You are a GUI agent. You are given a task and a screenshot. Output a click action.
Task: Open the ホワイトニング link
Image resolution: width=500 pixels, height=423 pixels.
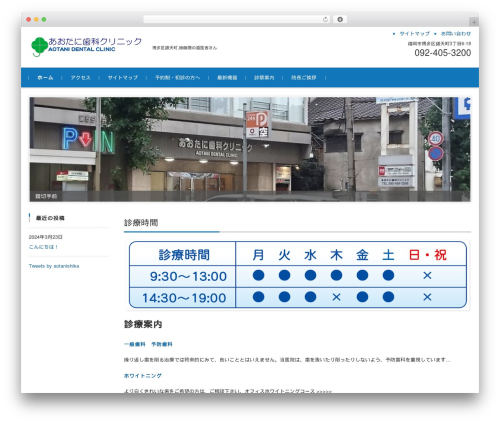coord(143,376)
